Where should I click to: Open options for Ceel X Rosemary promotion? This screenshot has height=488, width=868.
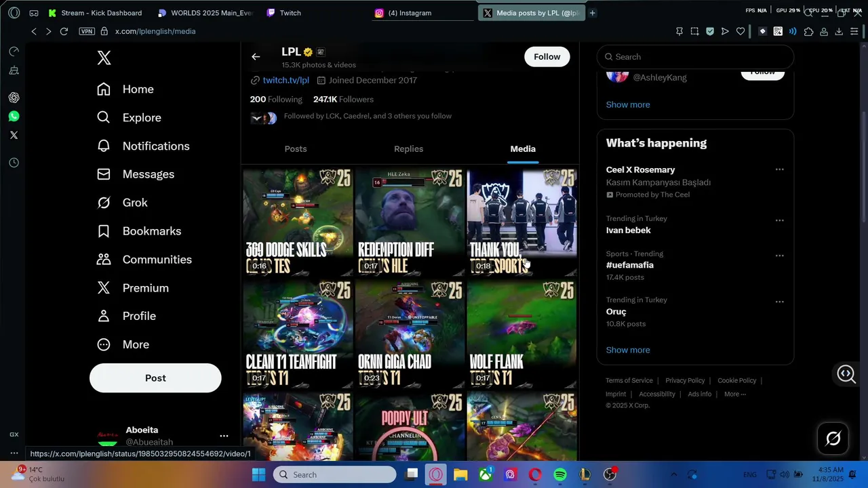[779, 169]
